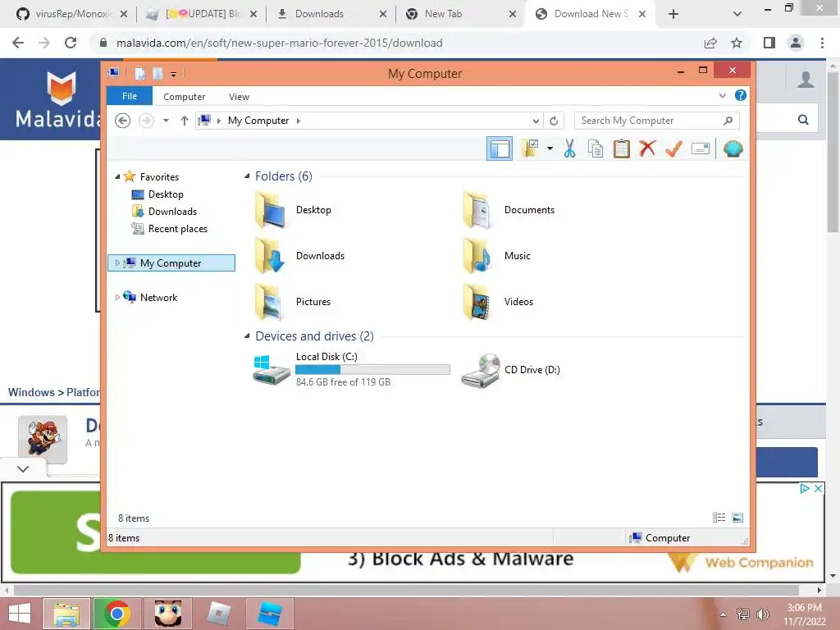The image size is (840, 630).
Task: Open File Explorer from taskbar
Action: [x=66, y=614]
